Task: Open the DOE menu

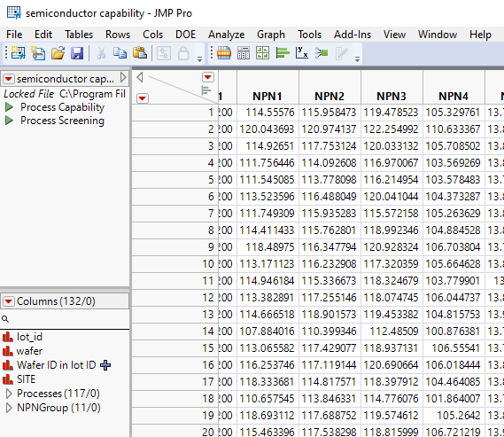Action: (x=185, y=35)
